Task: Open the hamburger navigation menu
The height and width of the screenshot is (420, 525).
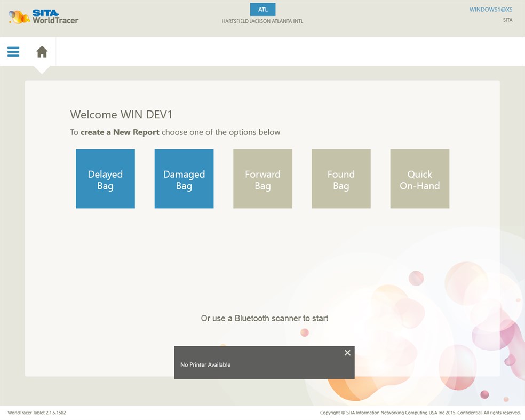Action: [12, 51]
